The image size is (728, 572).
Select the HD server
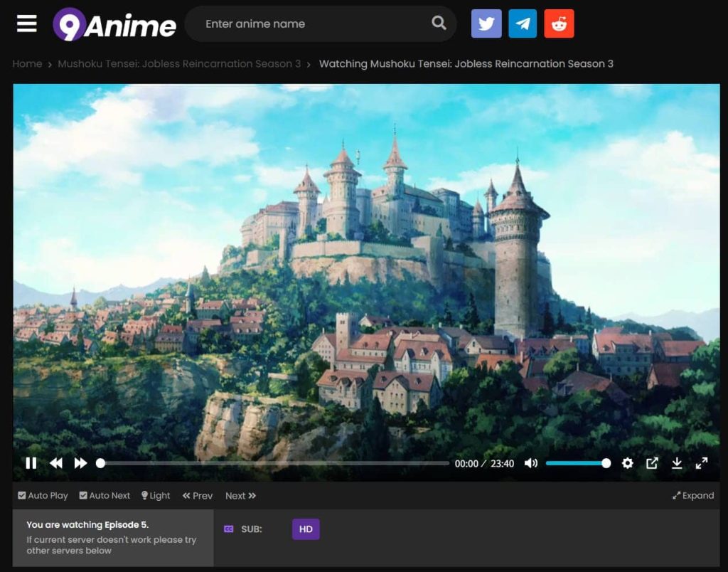pyautogui.click(x=306, y=529)
